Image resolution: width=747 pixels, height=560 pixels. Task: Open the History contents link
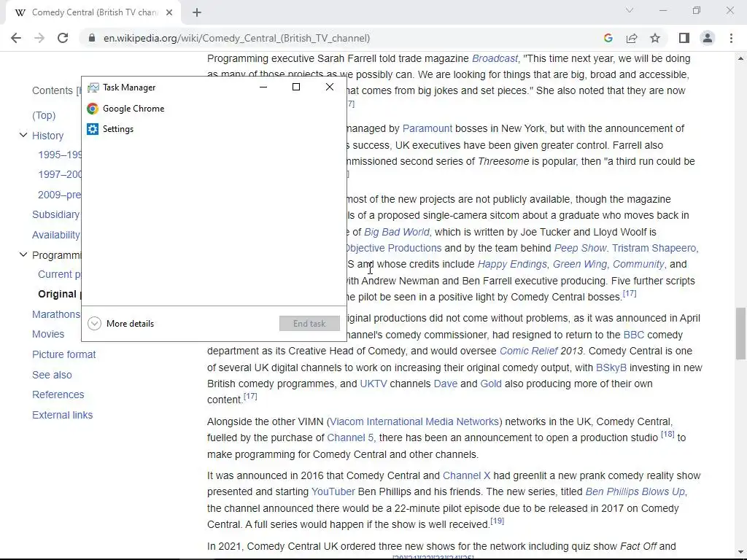click(47, 136)
